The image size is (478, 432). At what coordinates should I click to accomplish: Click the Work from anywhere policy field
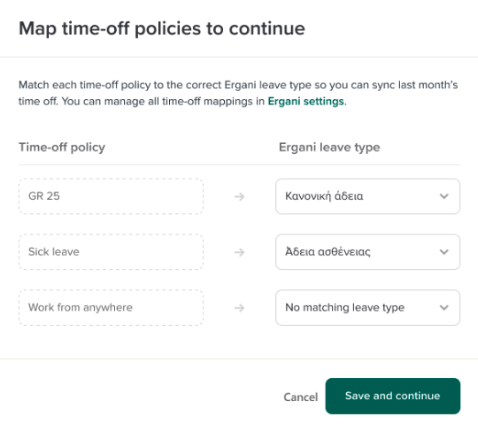tap(111, 307)
